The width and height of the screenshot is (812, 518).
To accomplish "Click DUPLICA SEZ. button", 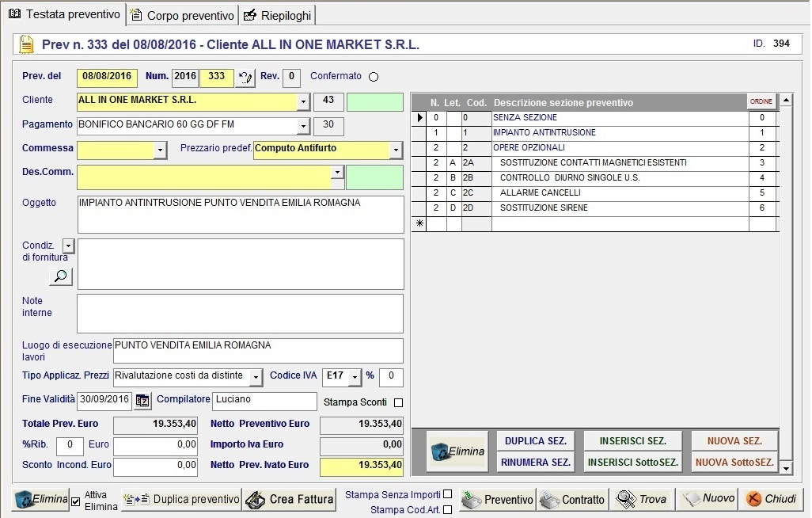I will coord(536,440).
